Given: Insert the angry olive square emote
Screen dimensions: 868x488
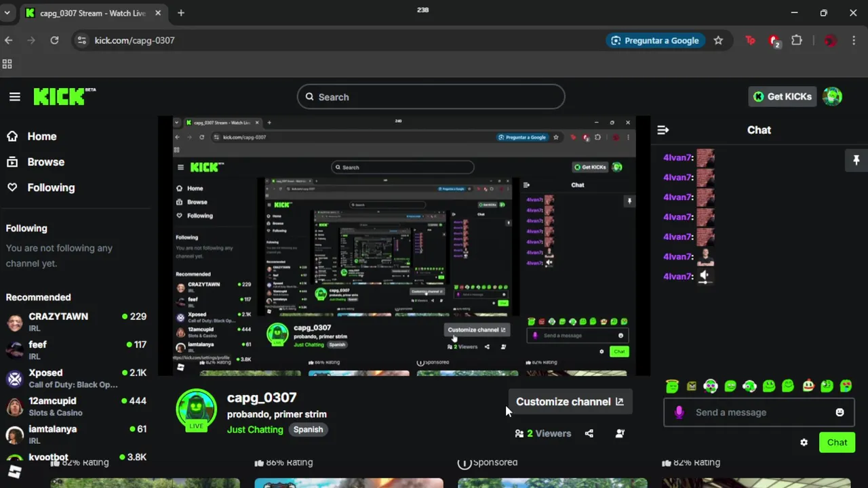Looking at the screenshot, I should [x=692, y=386].
